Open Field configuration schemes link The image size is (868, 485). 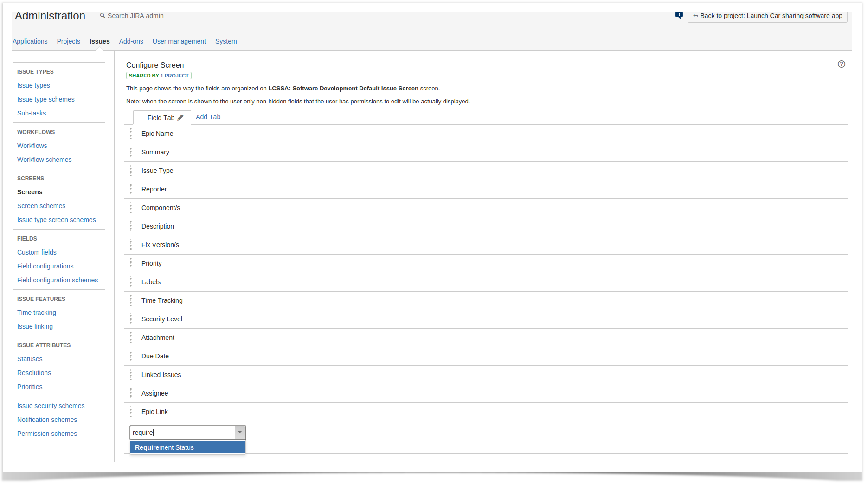point(58,280)
